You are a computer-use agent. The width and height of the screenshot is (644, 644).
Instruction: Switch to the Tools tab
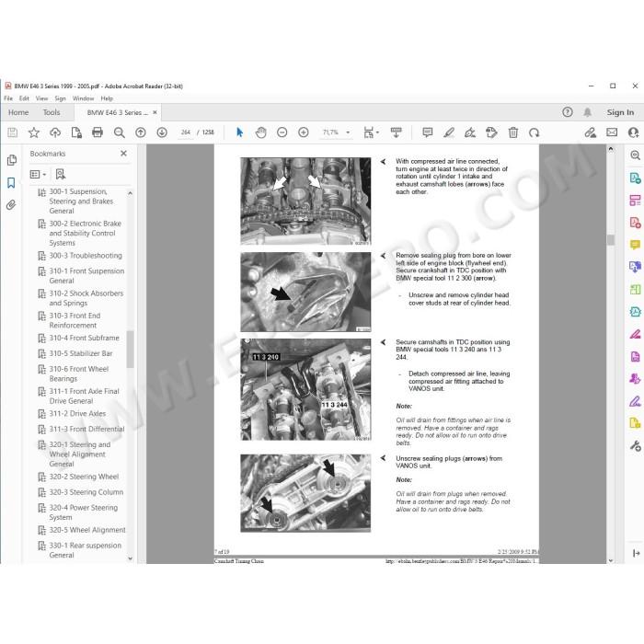52,112
